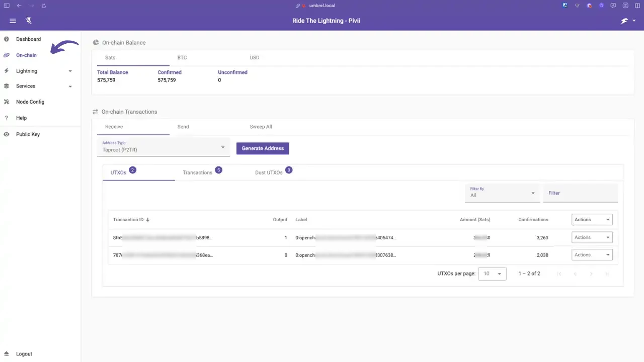
Task: Open the UTXOs per page dropdown
Action: (x=492, y=274)
